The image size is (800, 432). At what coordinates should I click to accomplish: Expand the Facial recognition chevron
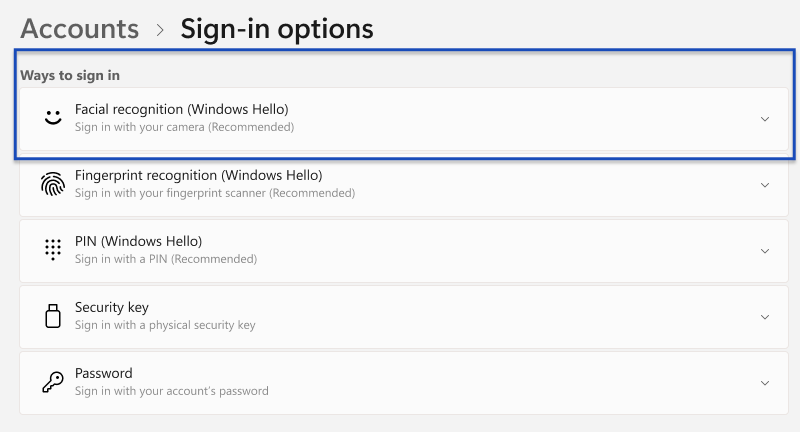tap(765, 119)
